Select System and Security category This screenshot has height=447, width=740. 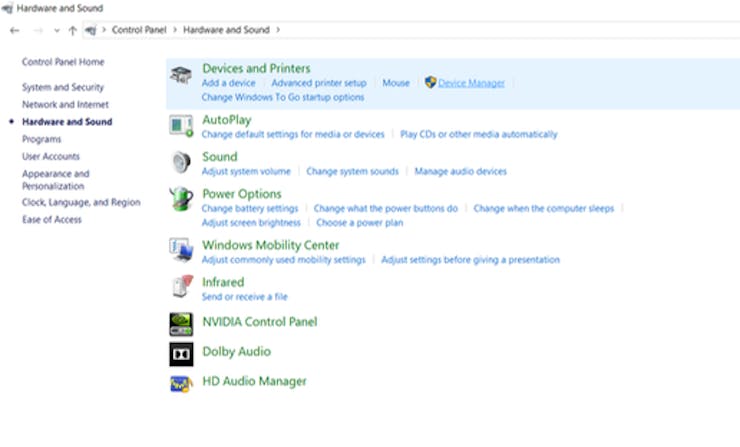point(62,87)
